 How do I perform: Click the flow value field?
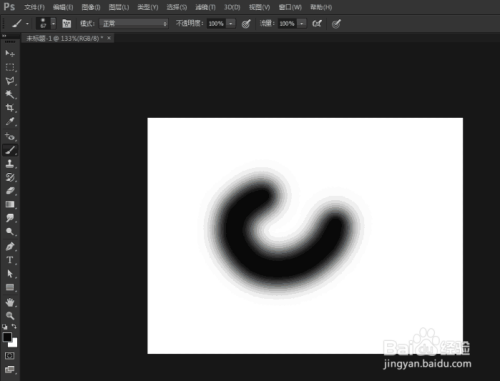coord(287,24)
